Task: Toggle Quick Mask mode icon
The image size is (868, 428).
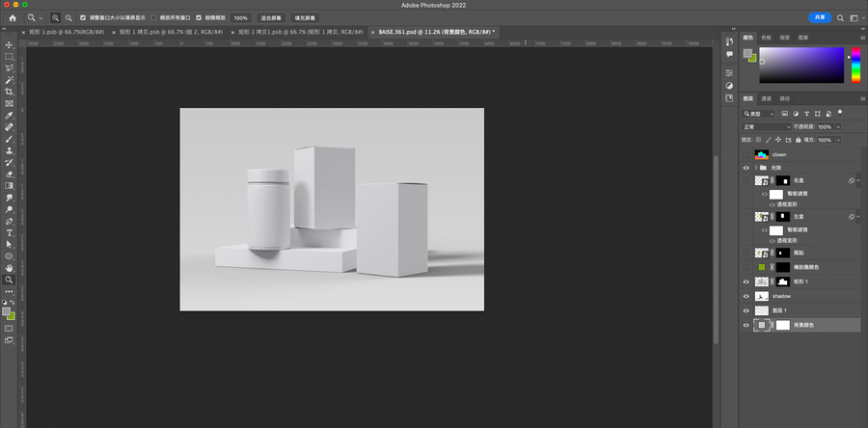Action: point(9,329)
